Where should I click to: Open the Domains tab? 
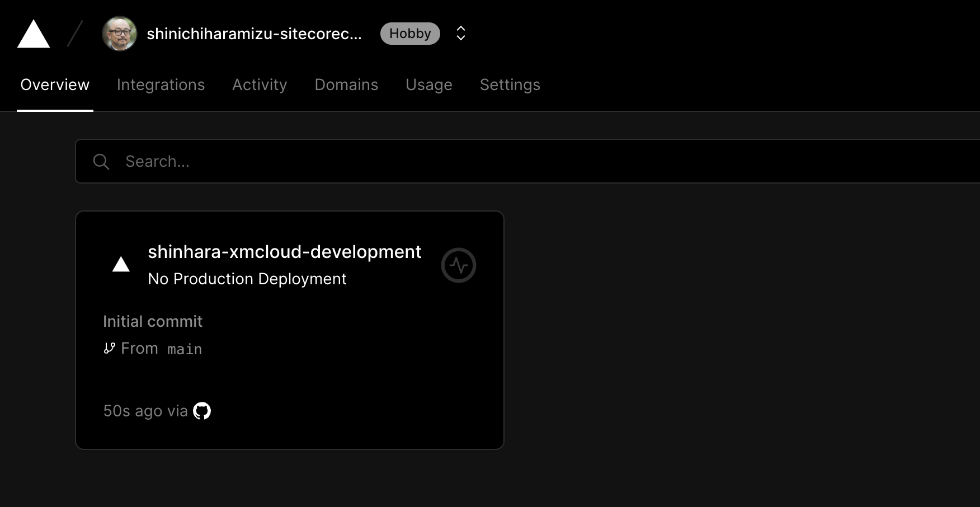pyautogui.click(x=346, y=84)
